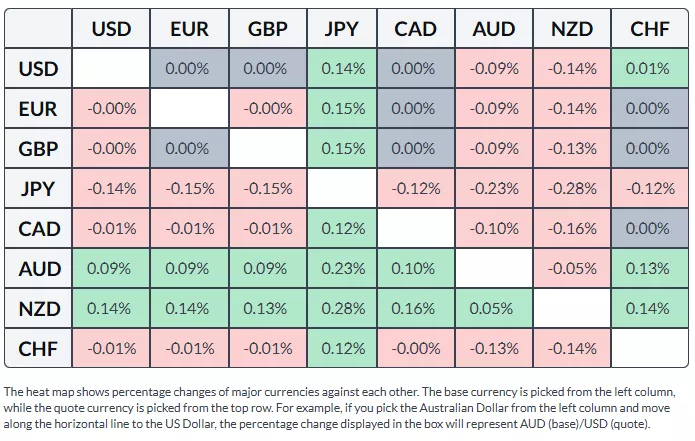
Task: Select AUD/NZD cell showing -0.05%
Action: tap(572, 269)
